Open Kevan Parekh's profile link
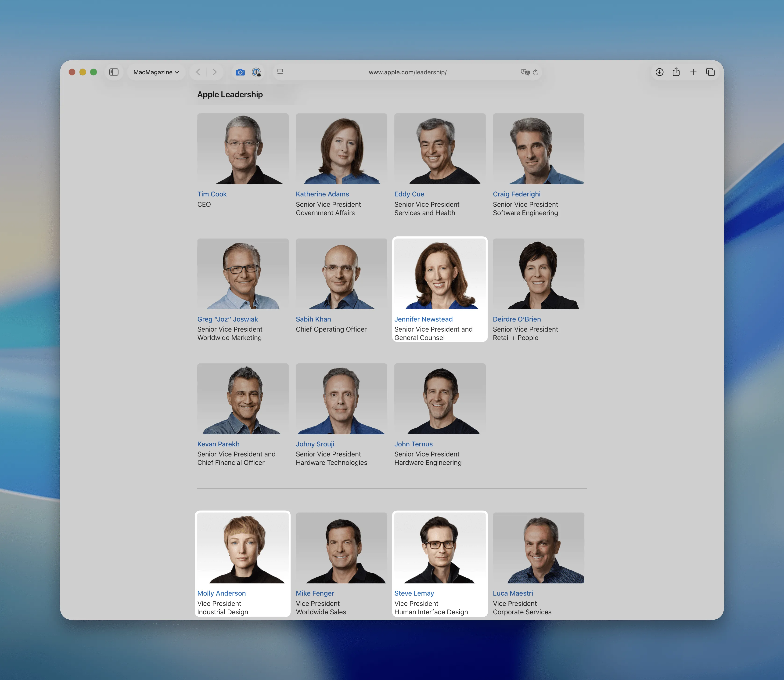The image size is (784, 680). click(x=218, y=444)
